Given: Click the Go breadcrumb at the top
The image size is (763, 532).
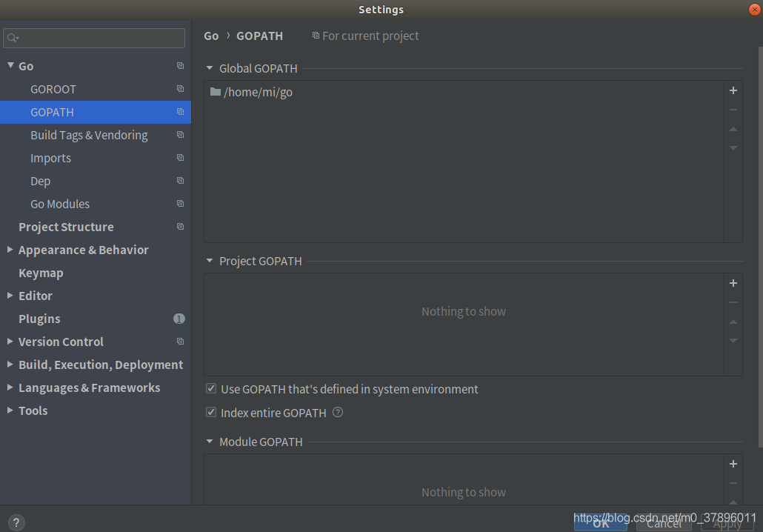Looking at the screenshot, I should coord(210,36).
